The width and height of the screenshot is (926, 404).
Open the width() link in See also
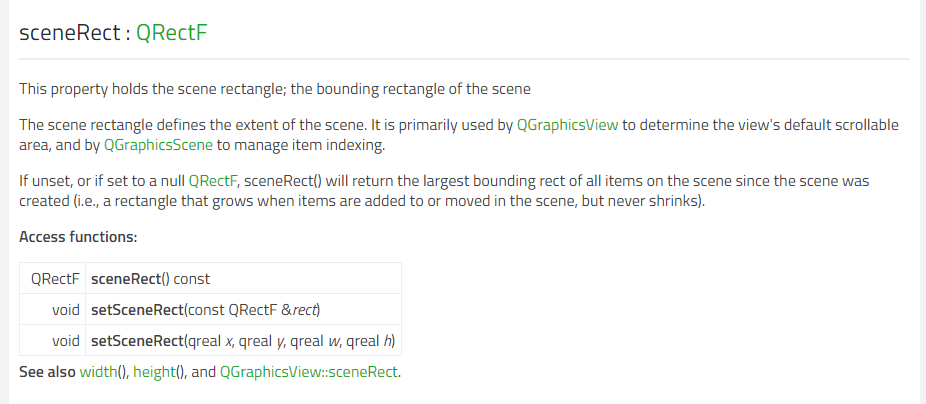(x=99, y=372)
